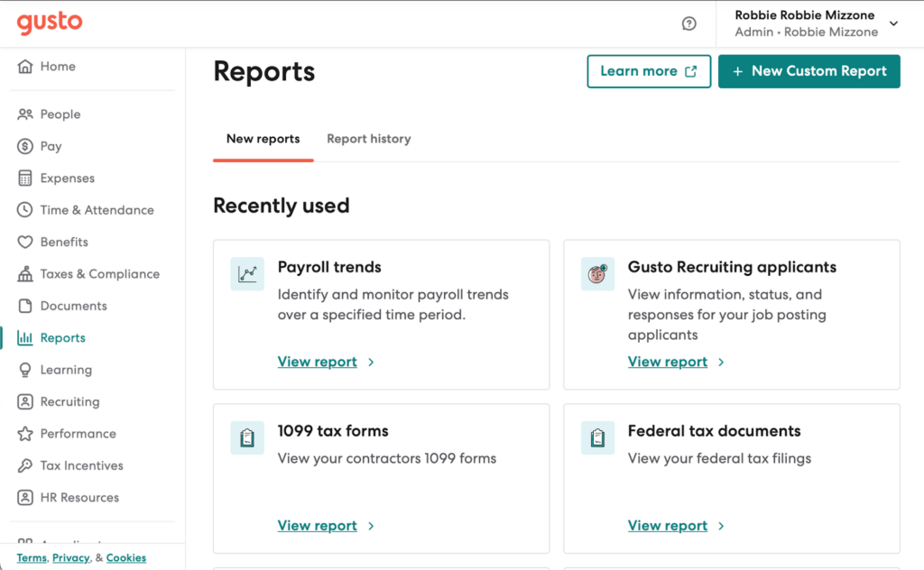Open the Privacy page from the footer
Viewport: 924px width, 570px height.
[x=72, y=557]
